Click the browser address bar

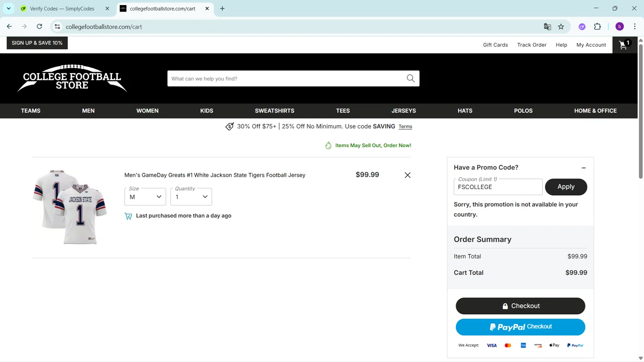[301, 27]
